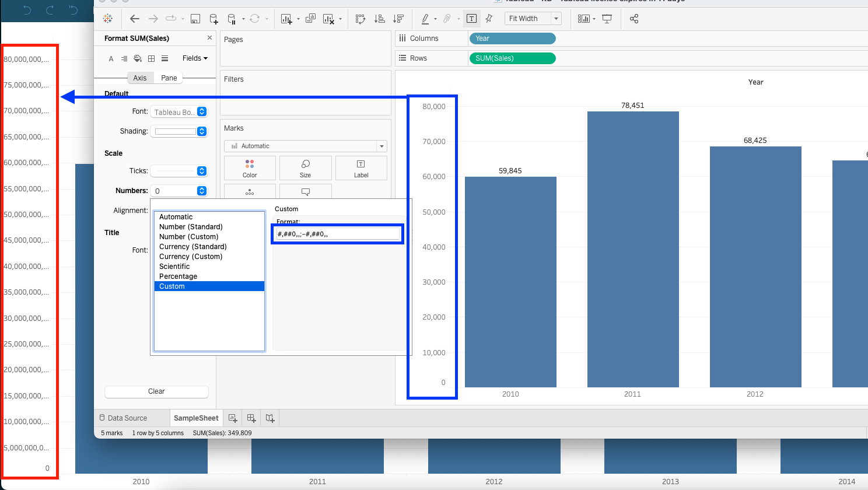Click the New Dashboard icon

coord(251,418)
